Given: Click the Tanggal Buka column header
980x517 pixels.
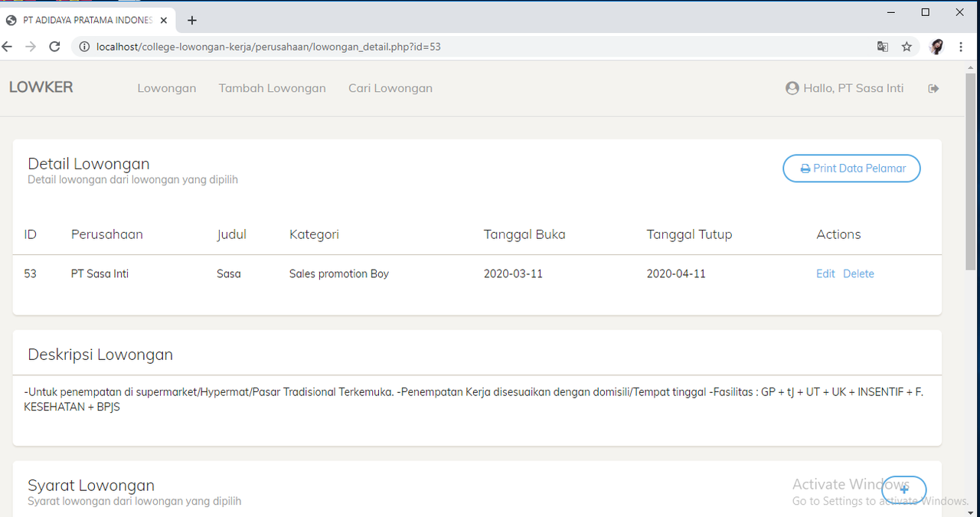Looking at the screenshot, I should tap(524, 234).
